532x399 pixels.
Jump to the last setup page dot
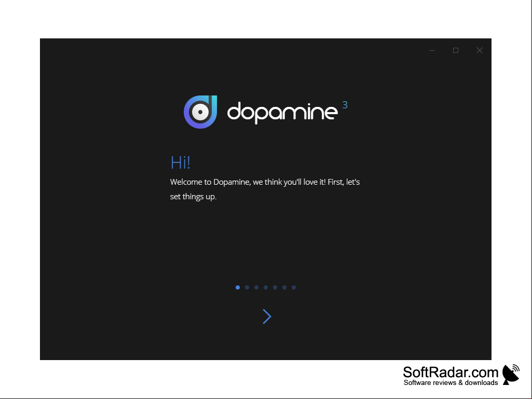click(x=294, y=287)
